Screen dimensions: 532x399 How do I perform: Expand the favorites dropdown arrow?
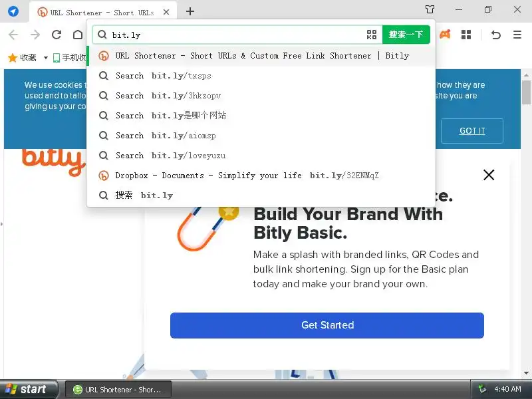tap(45, 58)
